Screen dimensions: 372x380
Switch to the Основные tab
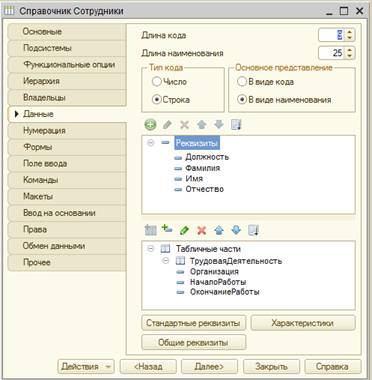pyautogui.click(x=67, y=32)
